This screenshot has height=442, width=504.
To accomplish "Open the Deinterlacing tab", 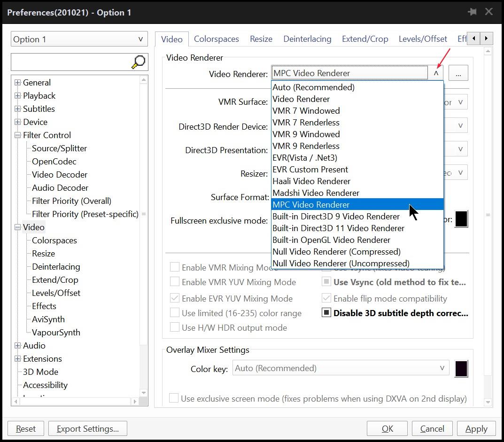I will [307, 39].
